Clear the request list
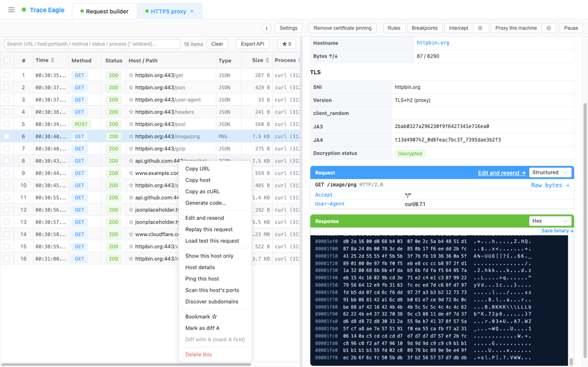The width and height of the screenshot is (588, 367). coord(217,44)
